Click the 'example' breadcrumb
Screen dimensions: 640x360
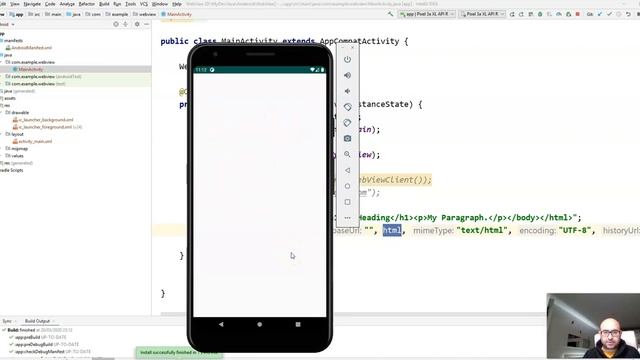[117, 14]
